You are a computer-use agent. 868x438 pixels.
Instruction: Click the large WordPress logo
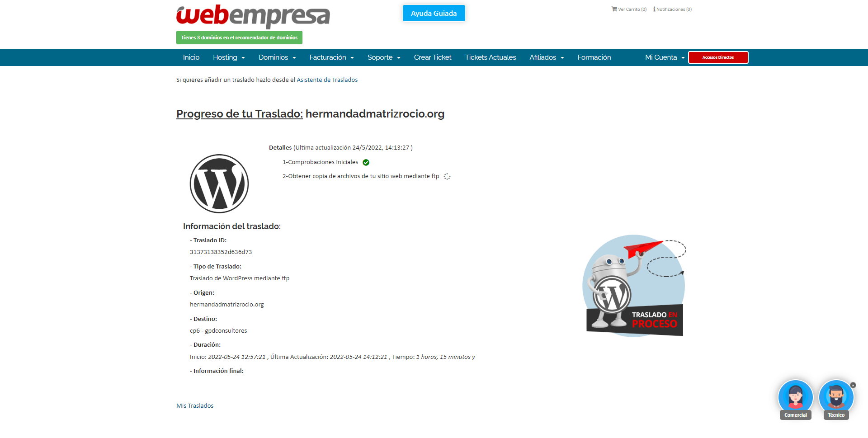[219, 184]
